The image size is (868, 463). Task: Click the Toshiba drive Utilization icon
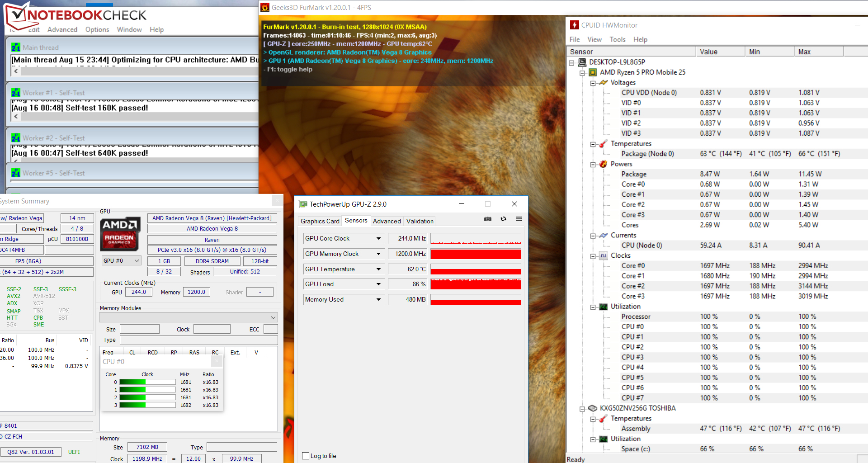[603, 439]
